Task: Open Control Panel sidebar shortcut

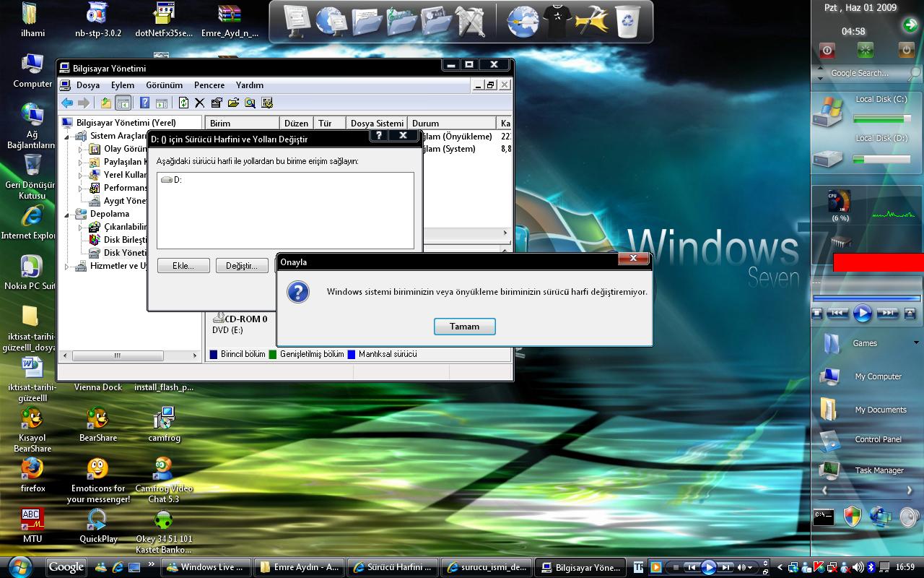Action: (860, 439)
